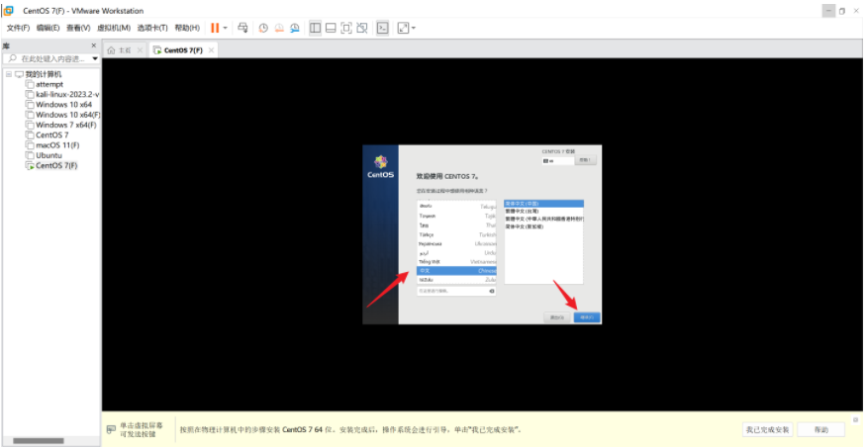868x447 pixels.
Task: Open the library search dropdown arrow
Action: coord(95,58)
